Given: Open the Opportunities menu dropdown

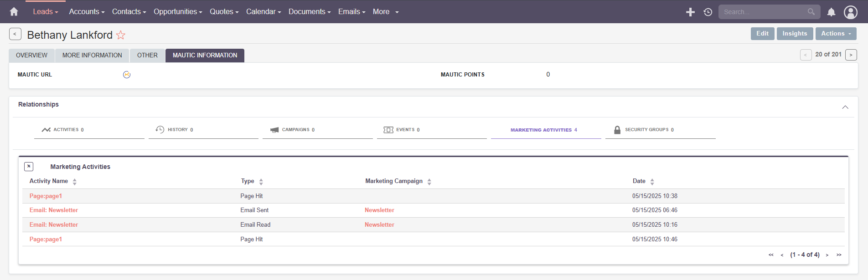Looking at the screenshot, I should [178, 12].
